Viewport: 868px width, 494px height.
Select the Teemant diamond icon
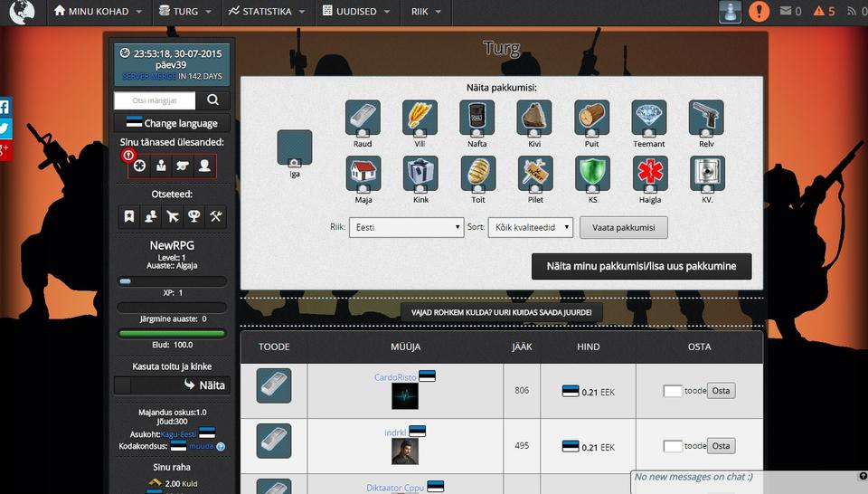click(x=649, y=118)
